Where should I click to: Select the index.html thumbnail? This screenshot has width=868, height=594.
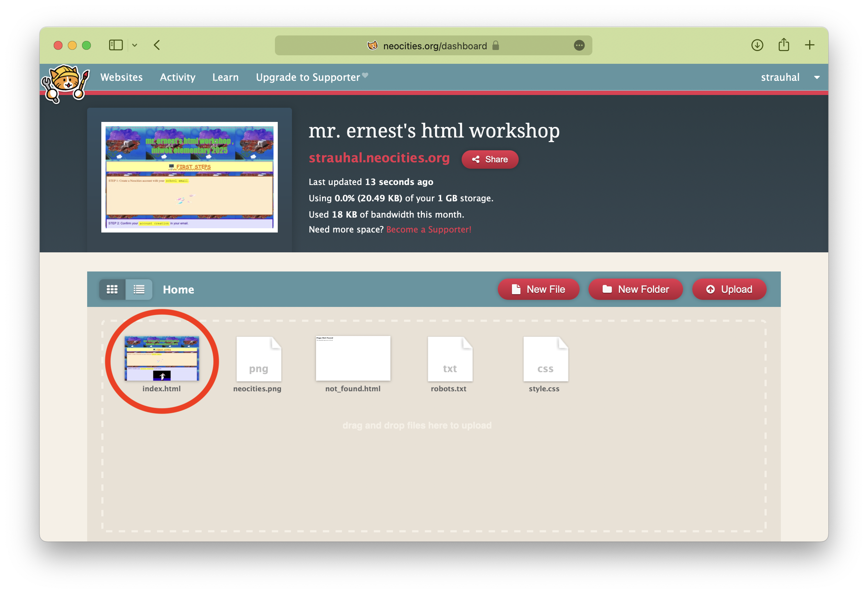click(162, 358)
